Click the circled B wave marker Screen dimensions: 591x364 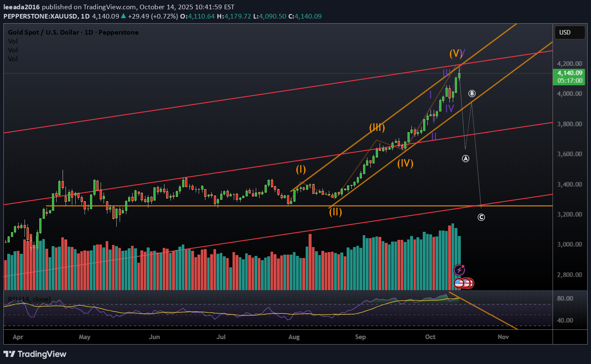472,93
